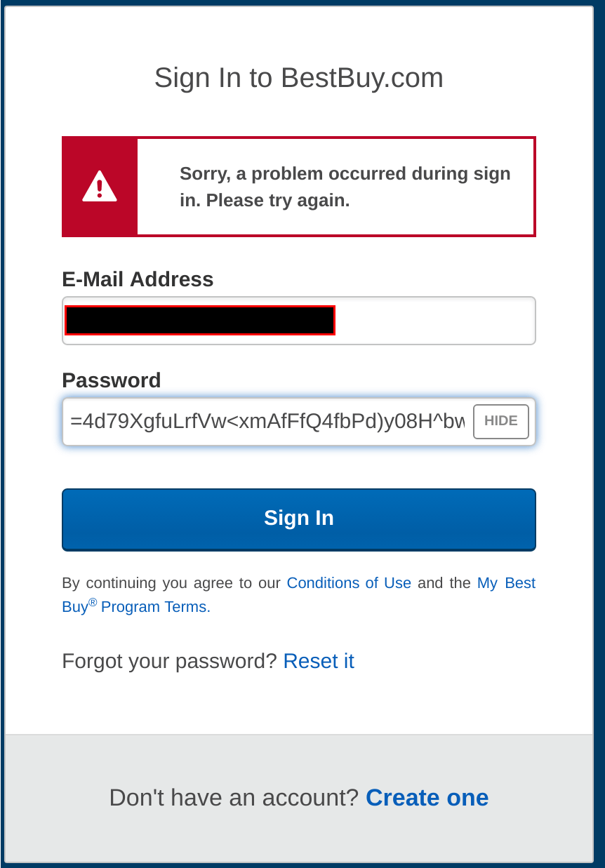Click the Password field label

[112, 380]
